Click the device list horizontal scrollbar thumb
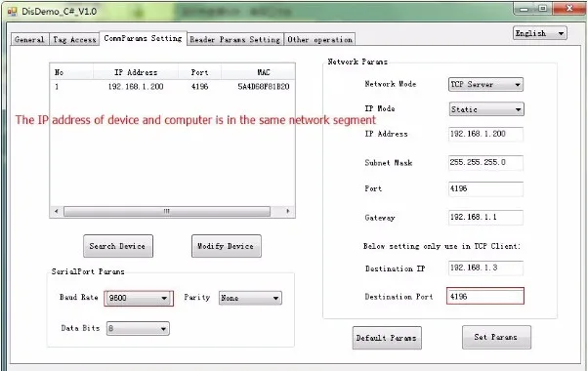Viewport: 588px width, 371px height. click(167, 211)
